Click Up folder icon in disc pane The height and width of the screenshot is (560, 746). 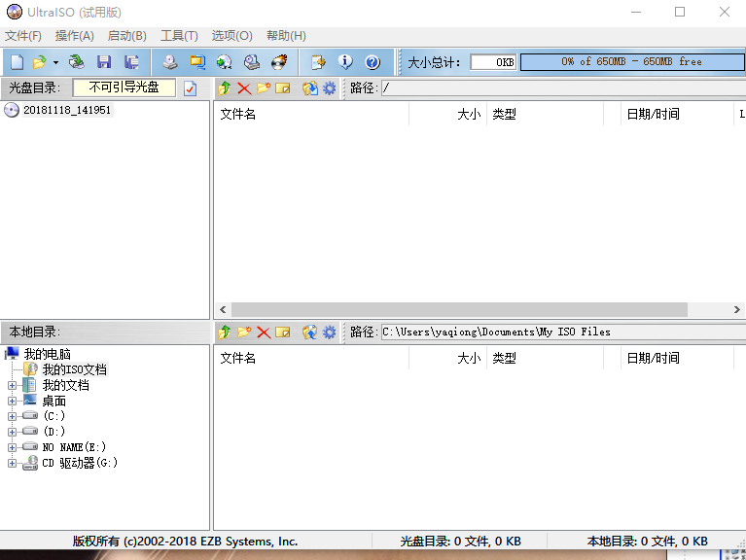pyautogui.click(x=225, y=87)
